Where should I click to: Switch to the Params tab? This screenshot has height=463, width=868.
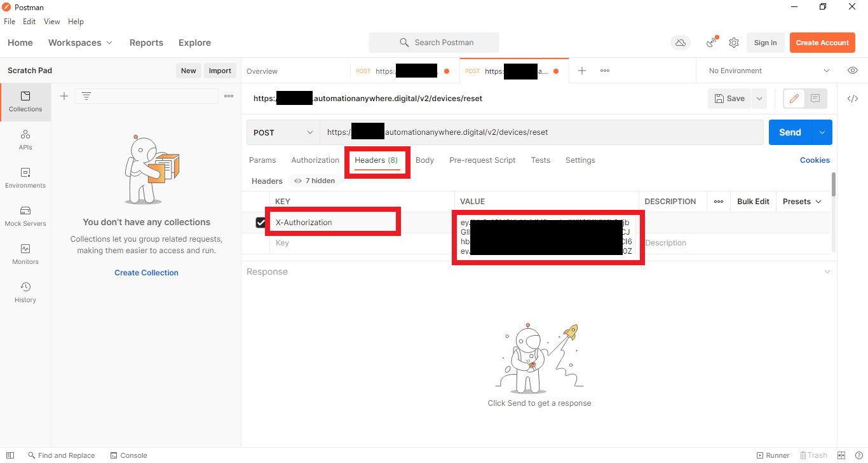[x=262, y=160]
